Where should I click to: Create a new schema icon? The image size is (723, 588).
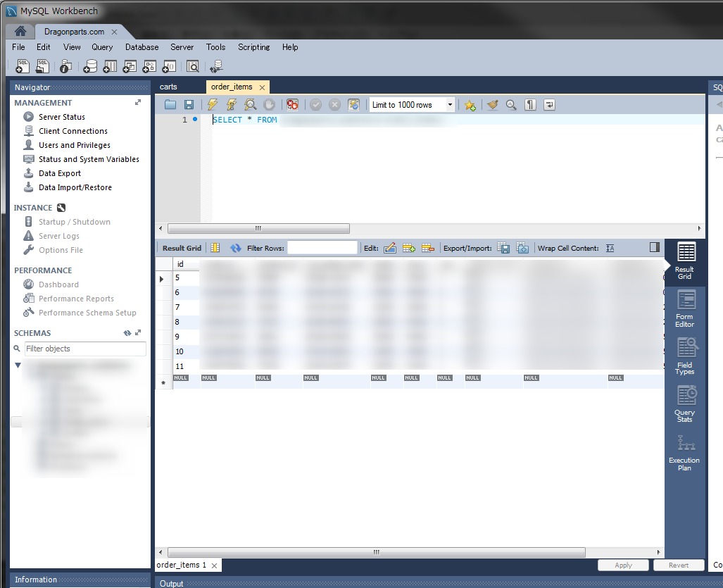click(x=90, y=66)
